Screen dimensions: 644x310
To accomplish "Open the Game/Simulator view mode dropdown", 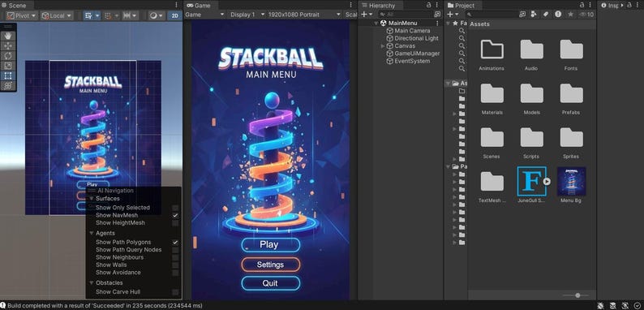I will point(205,15).
